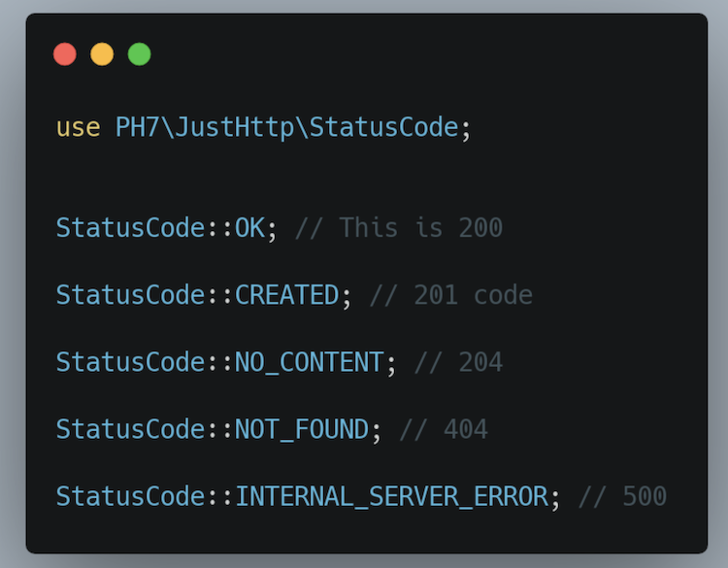Click the PH7\JustHttp\StatusCode namespace text
This screenshot has height=568, width=728.
coord(286,127)
